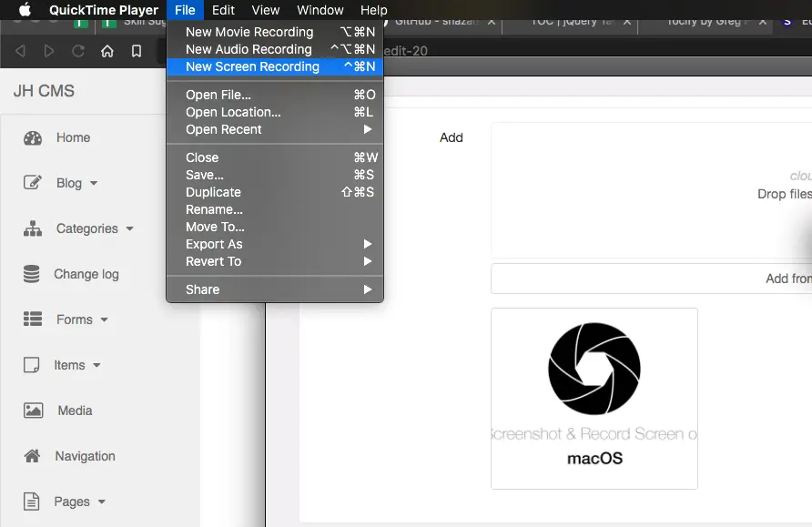The image size is (812, 527).
Task: Choose Open Location... menu entry
Action: point(275,112)
